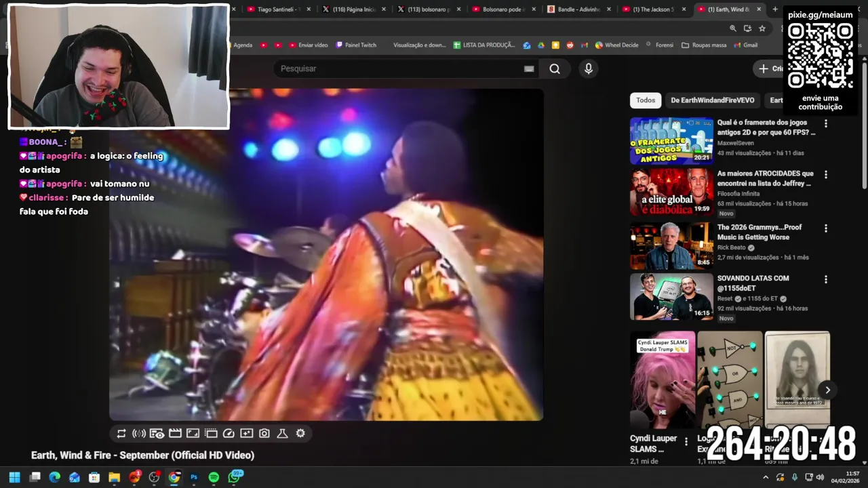Open the framerate dos jogos antigos thumbnail

tap(671, 141)
